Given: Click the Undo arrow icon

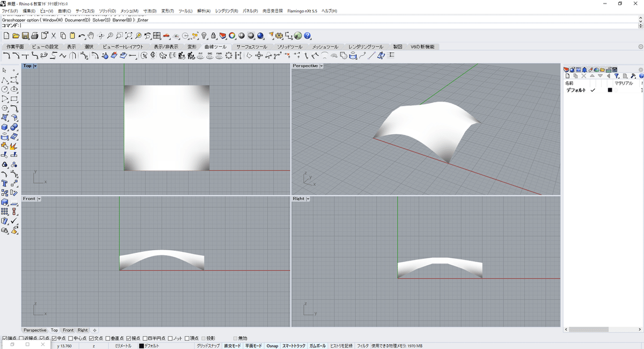Looking at the screenshot, I should point(82,36).
